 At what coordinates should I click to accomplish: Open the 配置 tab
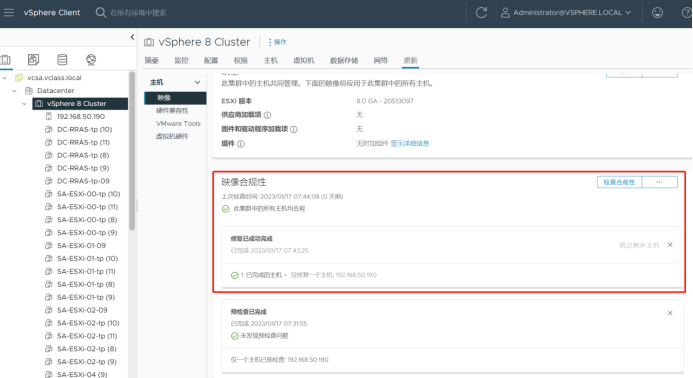point(211,61)
